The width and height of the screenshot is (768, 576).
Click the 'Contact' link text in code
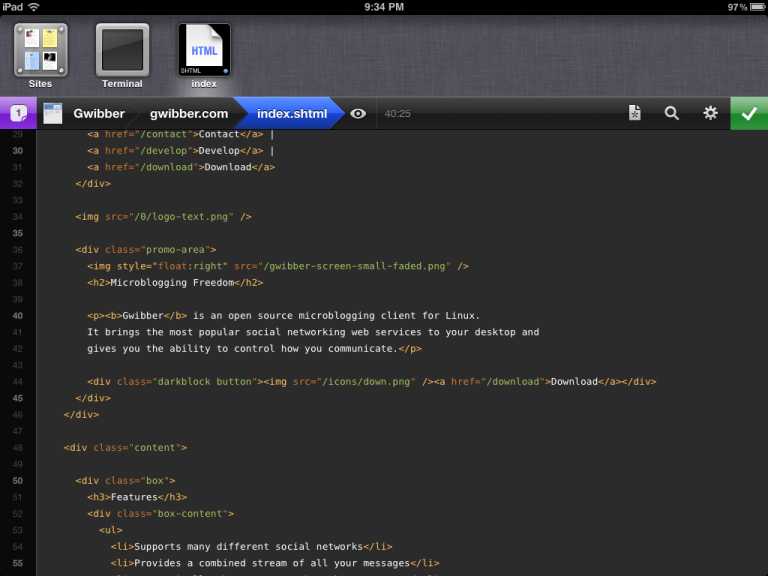click(219, 134)
